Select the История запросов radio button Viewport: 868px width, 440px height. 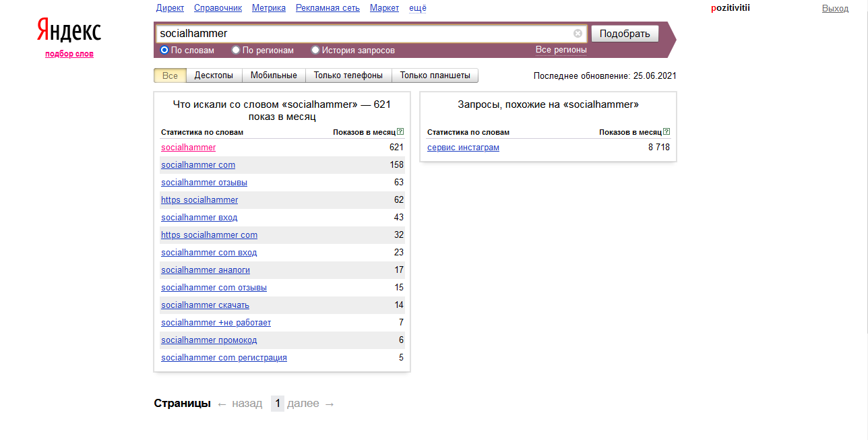(x=315, y=50)
